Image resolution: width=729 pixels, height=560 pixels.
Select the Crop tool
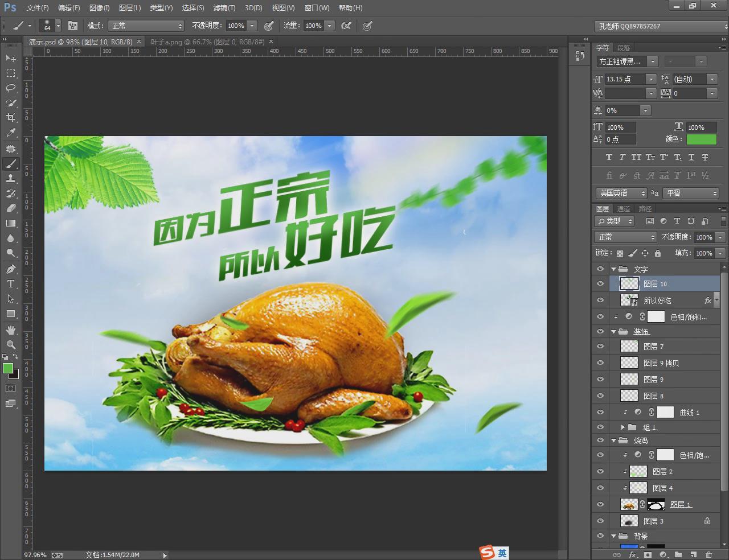pos(11,117)
